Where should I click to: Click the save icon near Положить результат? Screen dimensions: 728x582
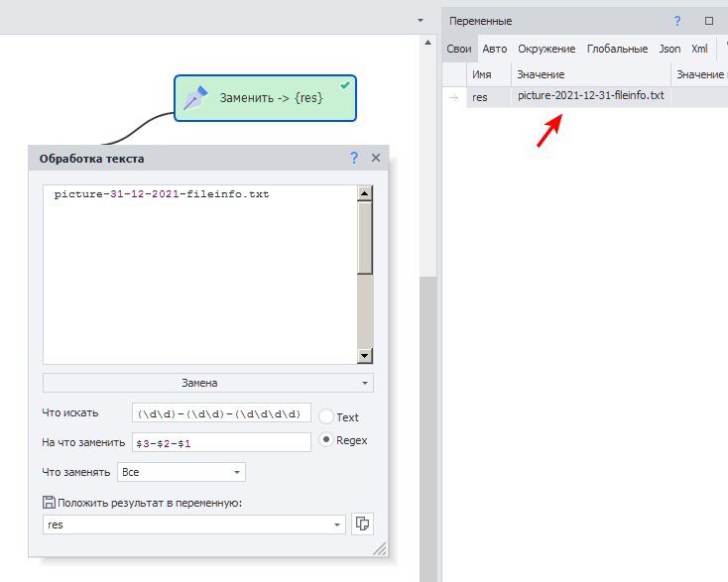(49, 503)
